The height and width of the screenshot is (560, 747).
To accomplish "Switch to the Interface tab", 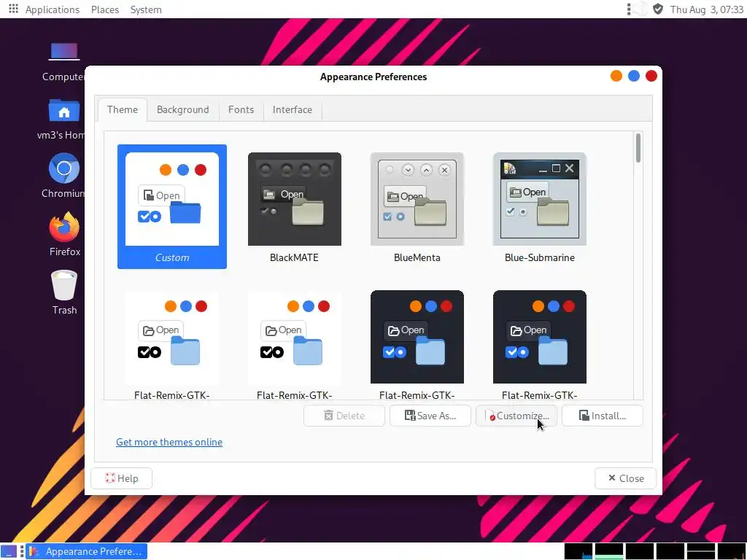I will [x=292, y=109].
